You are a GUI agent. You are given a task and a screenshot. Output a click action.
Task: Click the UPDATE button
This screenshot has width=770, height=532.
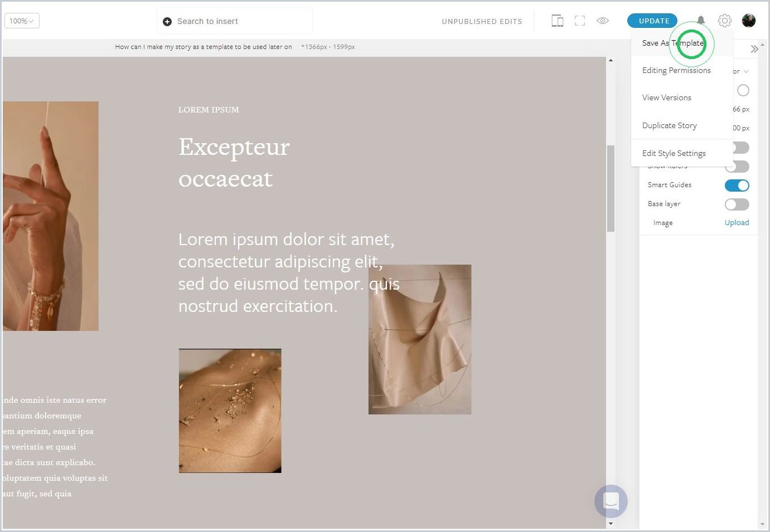(652, 21)
